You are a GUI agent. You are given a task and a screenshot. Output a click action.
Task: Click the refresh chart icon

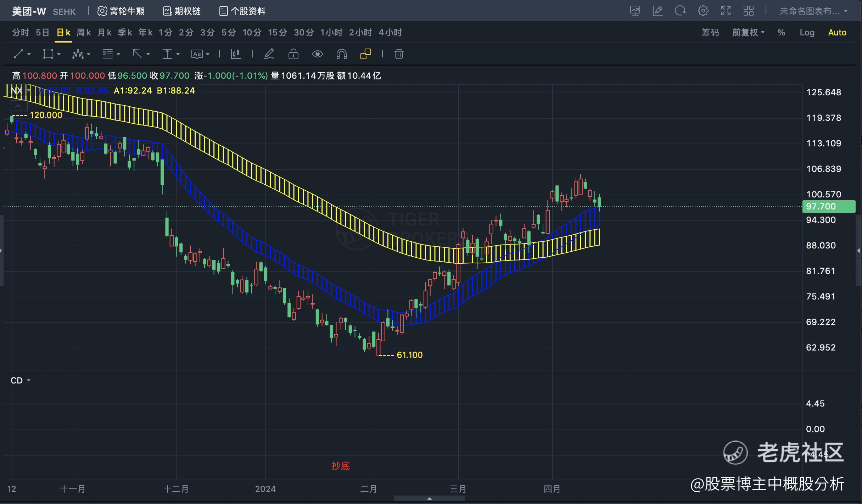680,11
